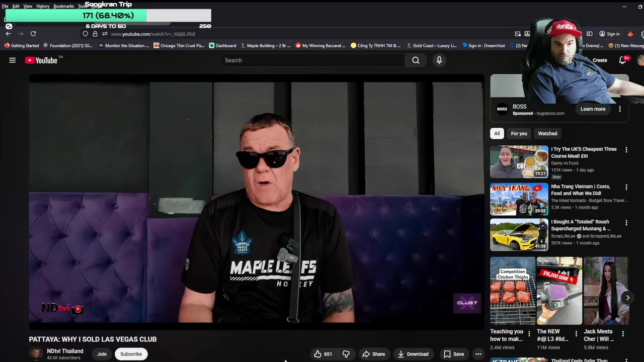Open the History menu
This screenshot has height=362, width=644.
coord(43,6)
